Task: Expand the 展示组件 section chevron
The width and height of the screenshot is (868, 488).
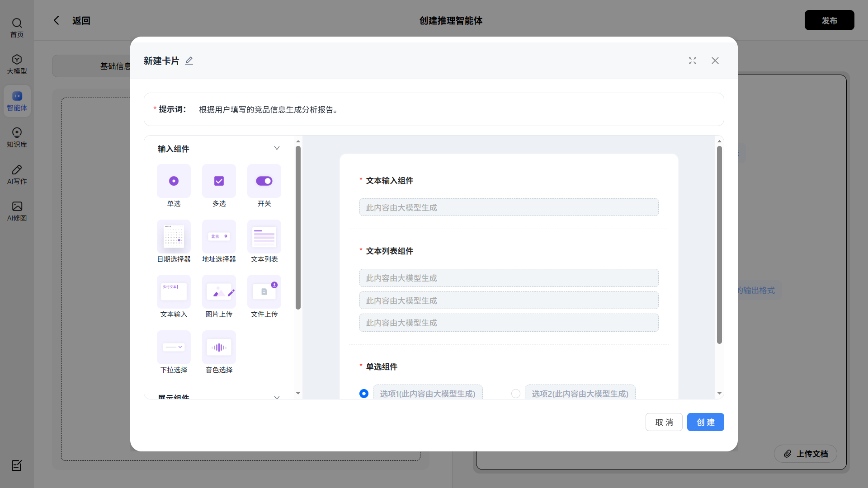Action: coord(277,397)
